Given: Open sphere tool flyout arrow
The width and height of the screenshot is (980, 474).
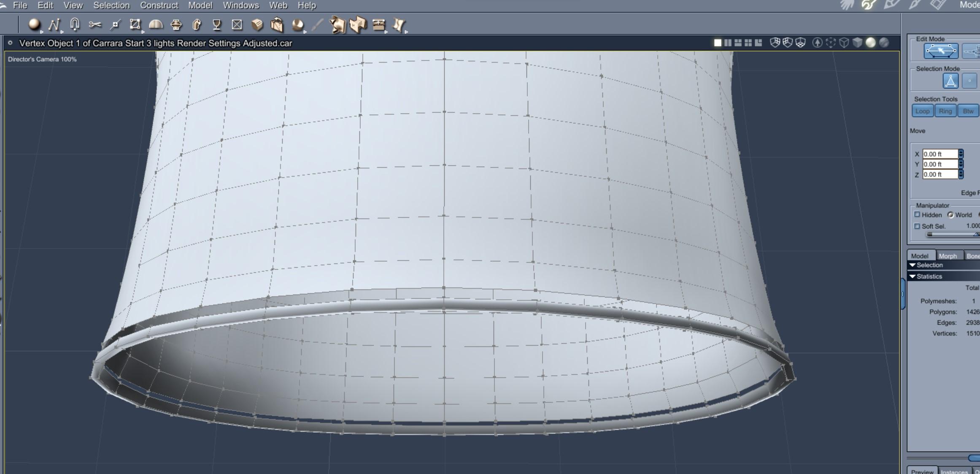Looking at the screenshot, I should [41, 32].
